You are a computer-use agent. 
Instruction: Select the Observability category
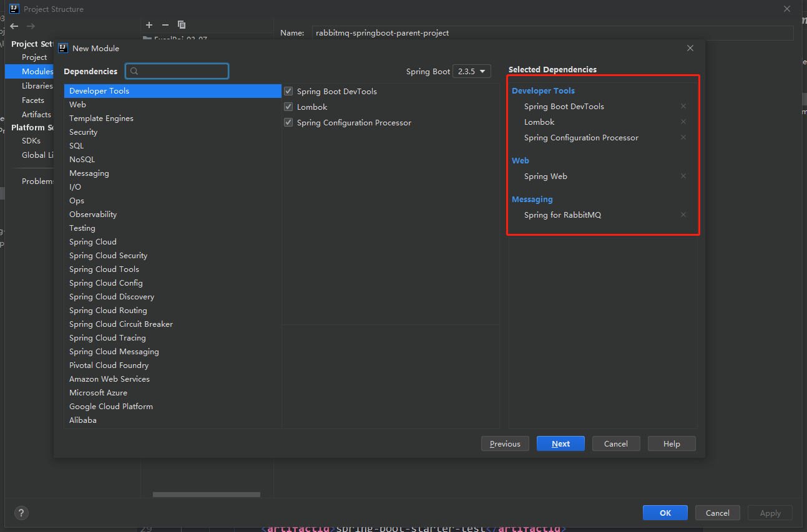pyautogui.click(x=173, y=215)
